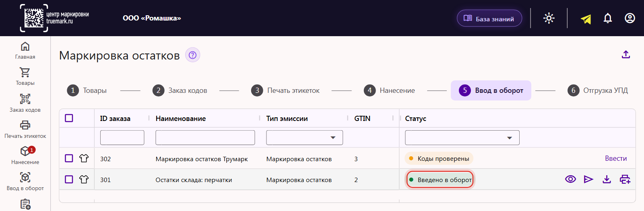Go to step 3 Печать этикеток
Image resolution: width=644 pixels, height=211 pixels.
point(285,90)
